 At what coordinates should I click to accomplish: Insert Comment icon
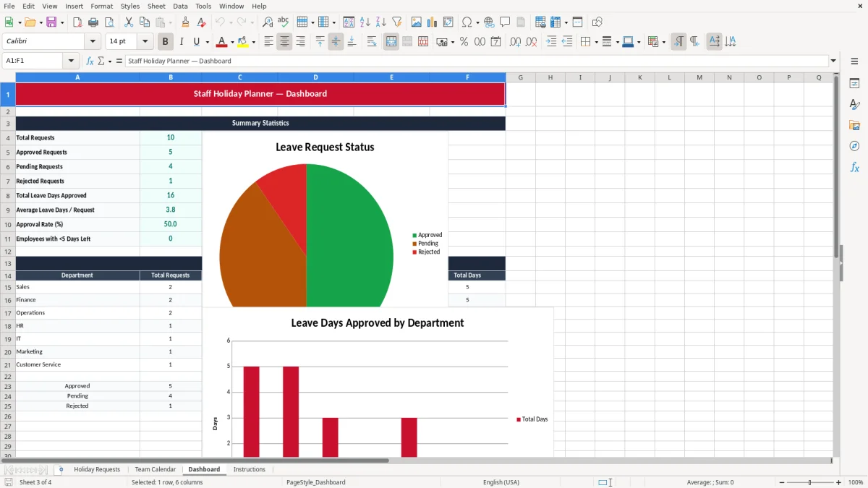tap(505, 22)
